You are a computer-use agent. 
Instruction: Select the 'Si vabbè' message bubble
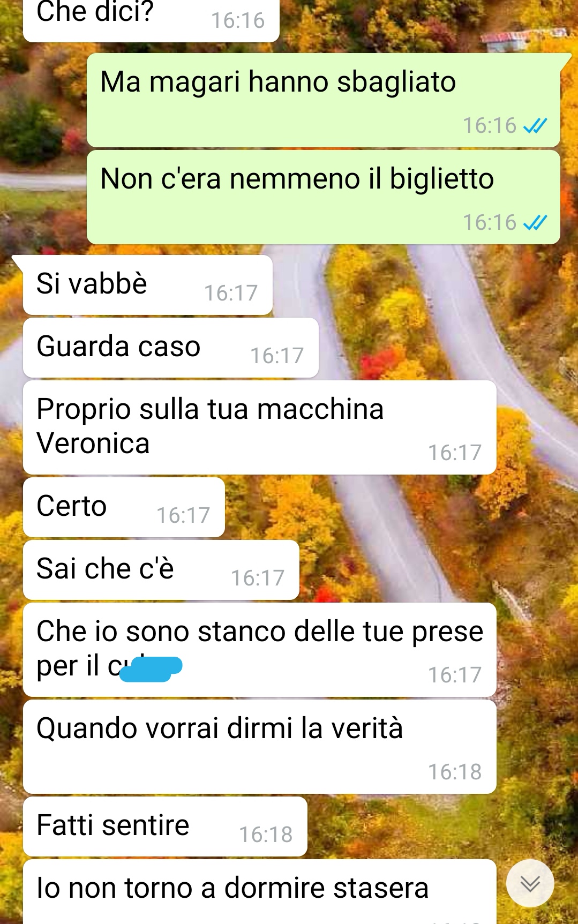[148, 284]
